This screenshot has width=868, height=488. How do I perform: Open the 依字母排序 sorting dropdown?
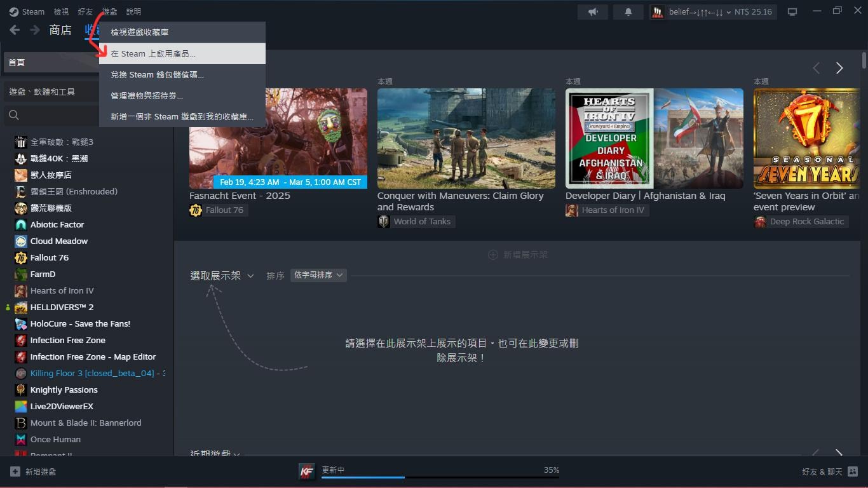pos(318,274)
